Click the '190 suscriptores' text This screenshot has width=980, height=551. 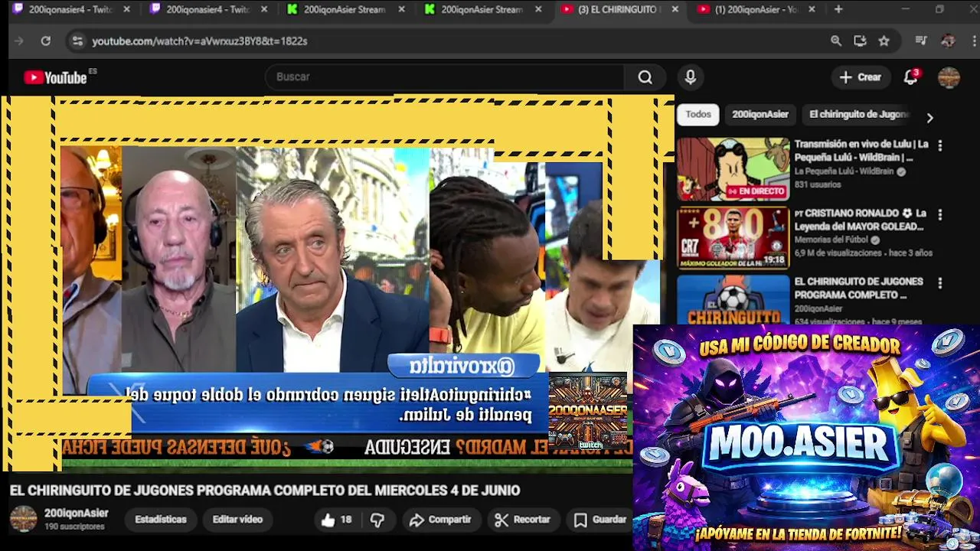pyautogui.click(x=74, y=527)
